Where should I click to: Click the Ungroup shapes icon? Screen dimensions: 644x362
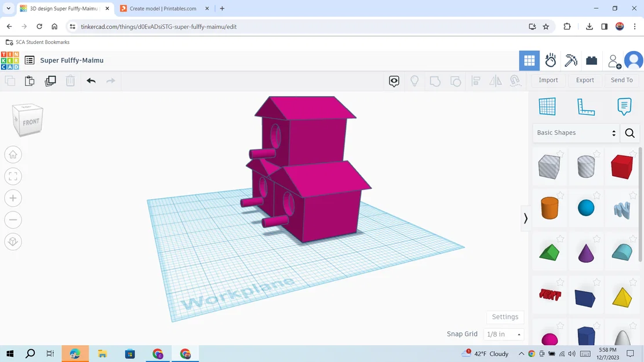456,81
